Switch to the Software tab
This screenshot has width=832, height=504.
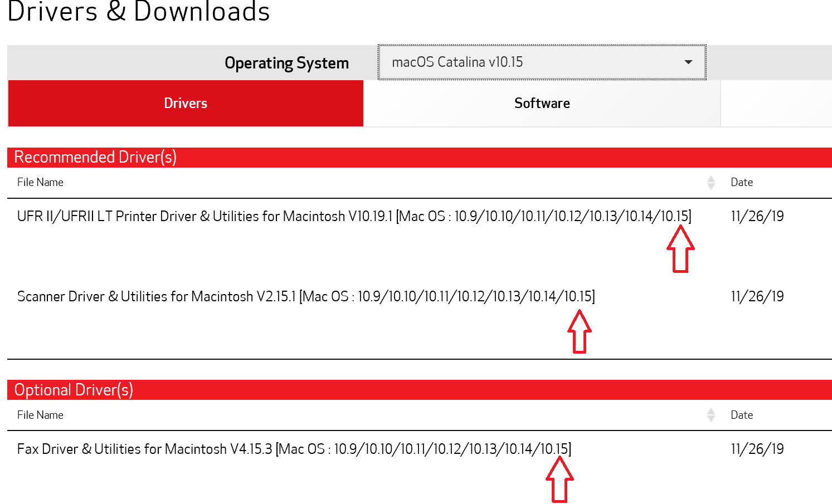(542, 104)
